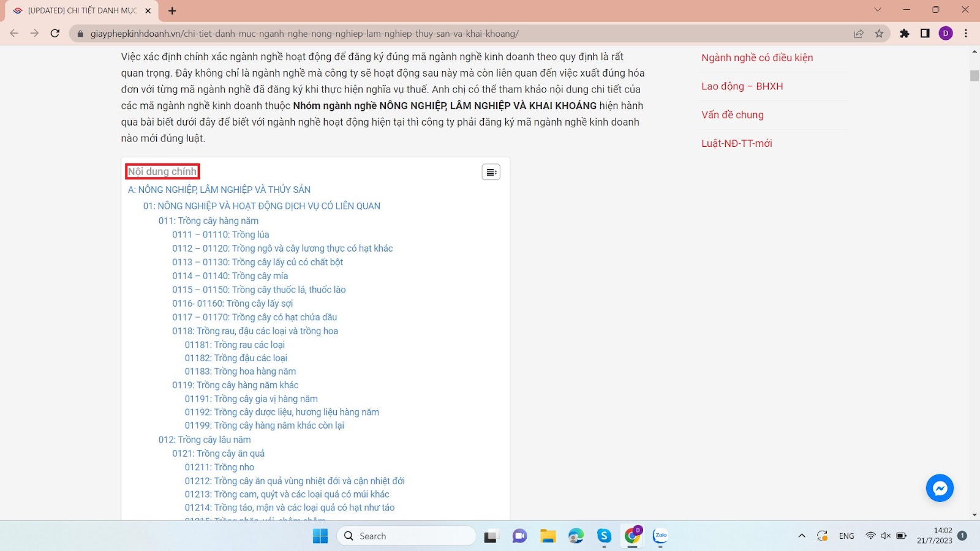Open Microsoft Edge from the taskbar
The image size is (980, 551).
click(576, 536)
